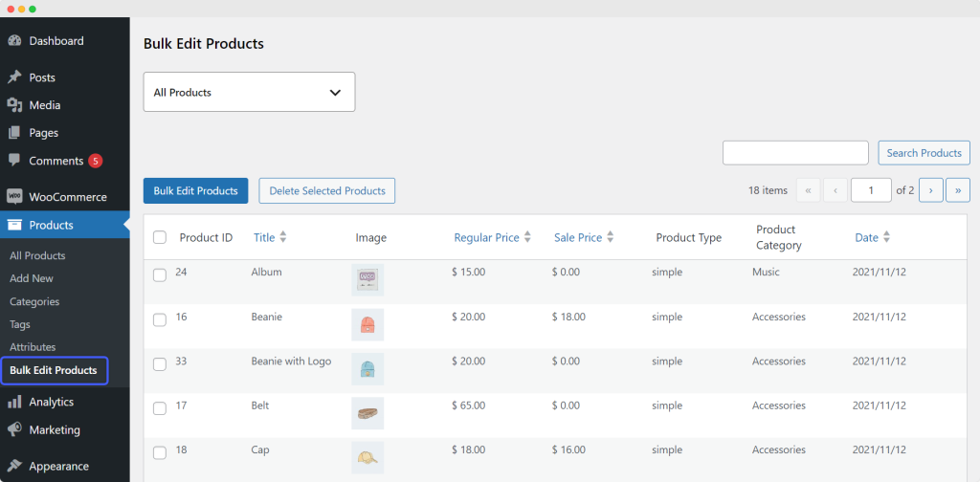This screenshot has height=482, width=980.
Task: Go to Add New product menu item
Action: tap(32, 278)
